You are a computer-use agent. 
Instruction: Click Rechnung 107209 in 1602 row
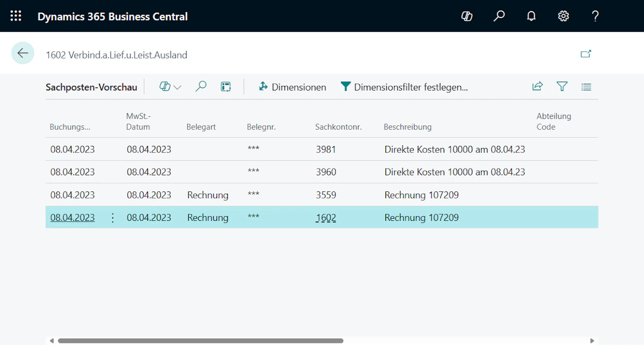(x=422, y=217)
